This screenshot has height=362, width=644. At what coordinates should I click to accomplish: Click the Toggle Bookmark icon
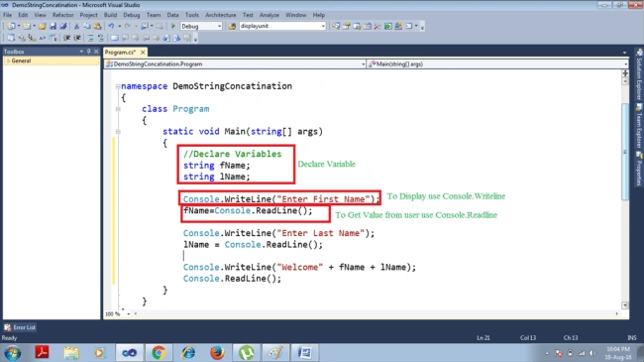click(115, 38)
